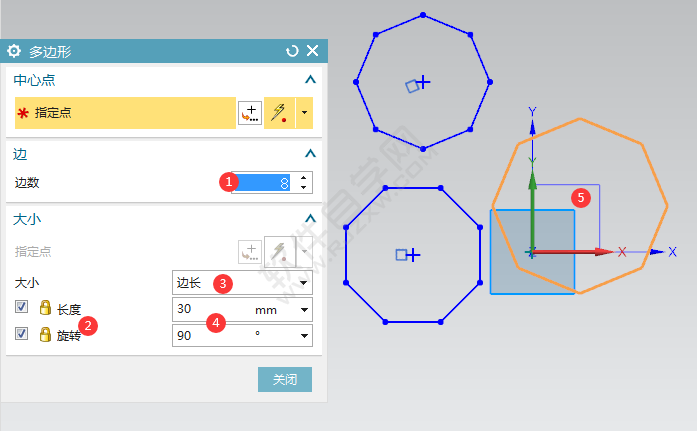This screenshot has width=697, height=431.
Task: Click the disabled 大小 point dialog icon
Action: 250,252
